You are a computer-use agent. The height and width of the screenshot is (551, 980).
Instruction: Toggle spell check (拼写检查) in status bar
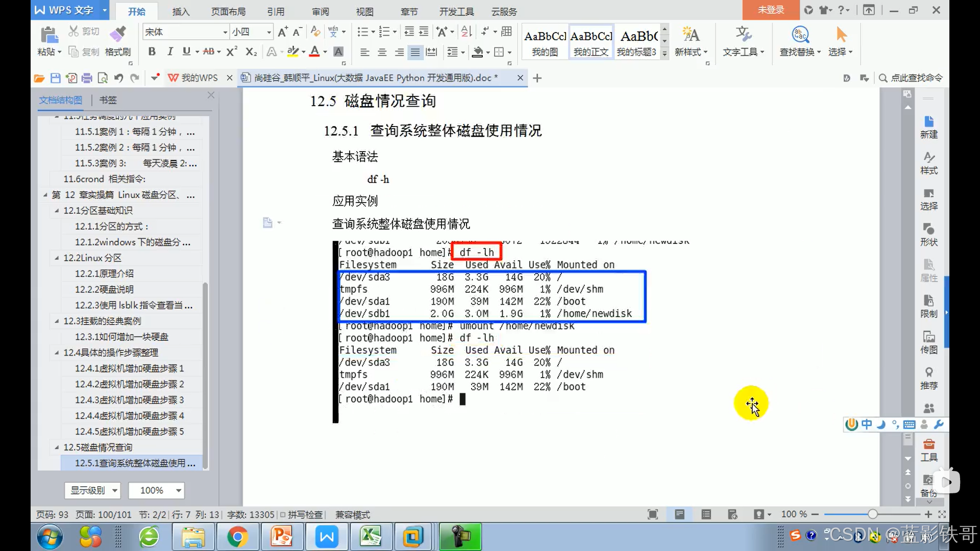pos(301,515)
